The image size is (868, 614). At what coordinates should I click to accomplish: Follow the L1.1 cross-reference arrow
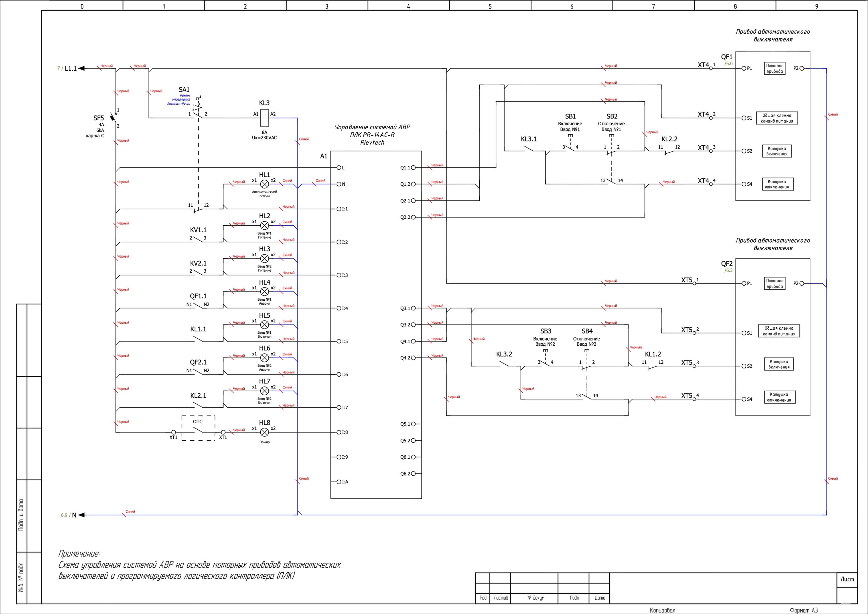pos(81,68)
